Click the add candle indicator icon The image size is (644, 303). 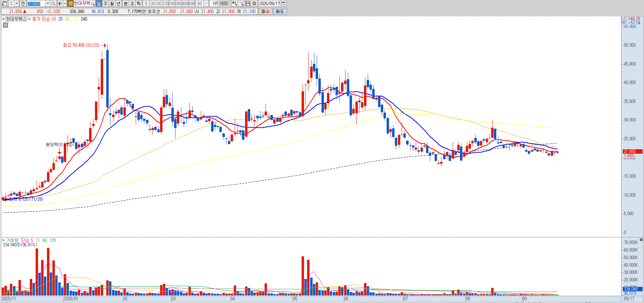(234, 3)
